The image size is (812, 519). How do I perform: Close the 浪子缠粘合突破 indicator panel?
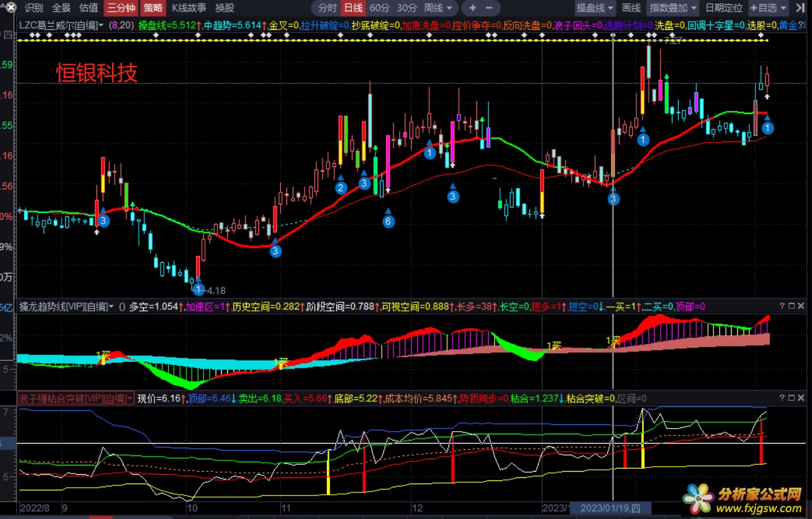coord(802,398)
